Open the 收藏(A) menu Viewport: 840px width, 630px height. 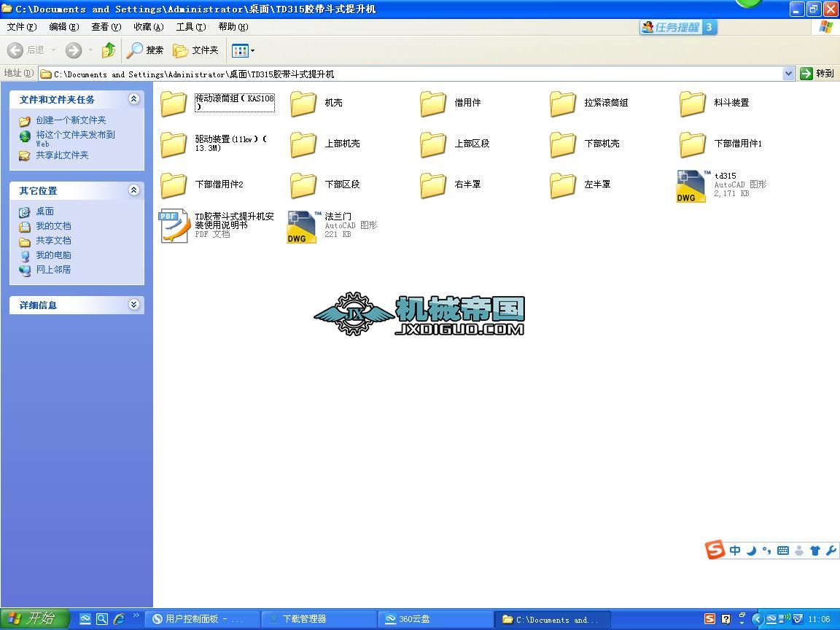(149, 27)
